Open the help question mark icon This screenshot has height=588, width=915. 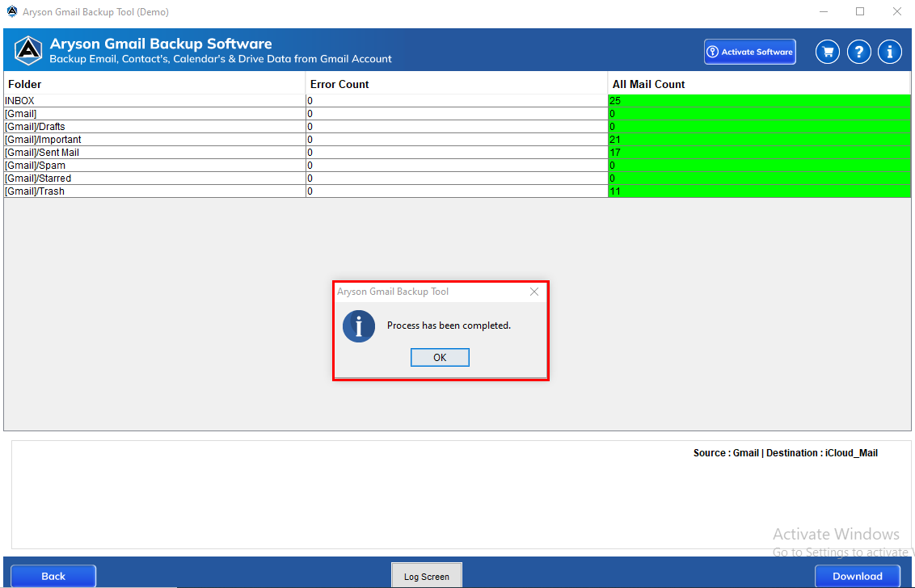858,52
